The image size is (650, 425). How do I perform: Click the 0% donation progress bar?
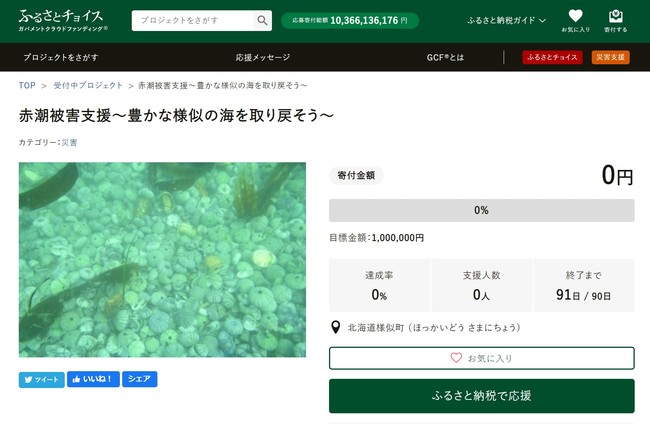481,210
